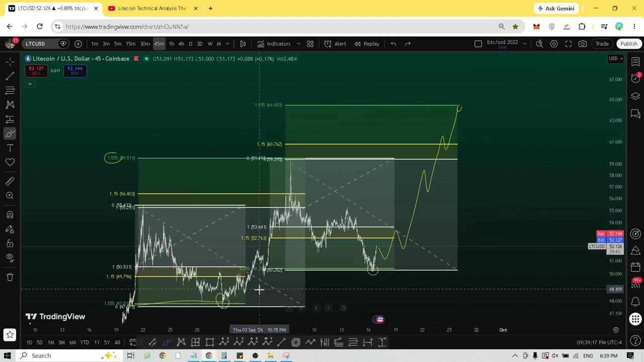Image resolution: width=644 pixels, height=362 pixels.
Task: Open the alerts clock icon on right
Action: 635,78
